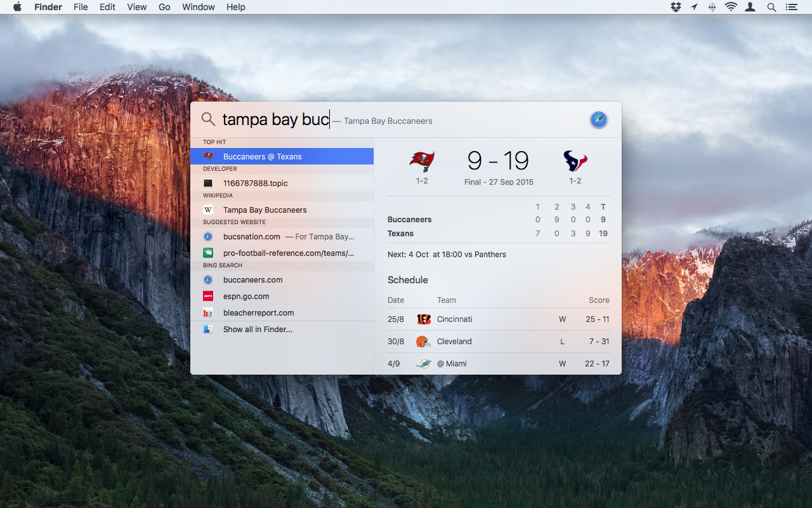
Task: Click the Bleacher Report b/r icon
Action: pyautogui.click(x=208, y=312)
